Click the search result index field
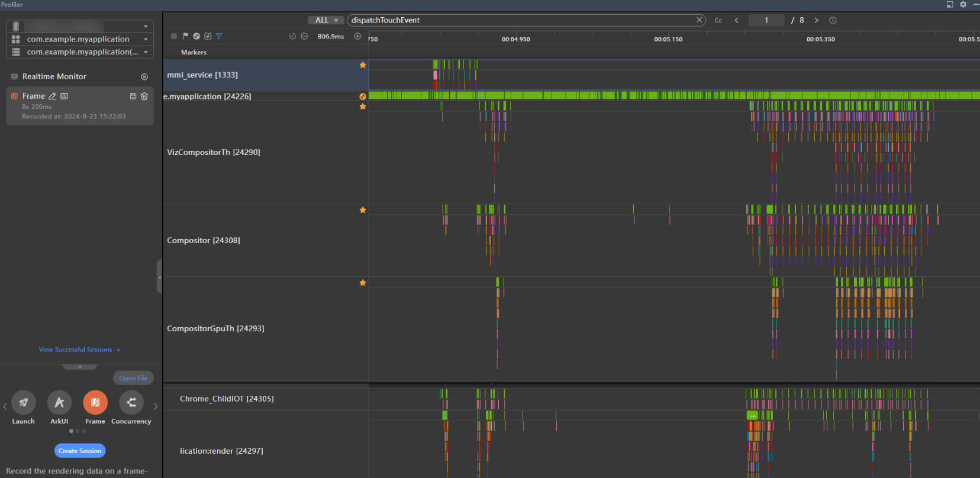980x478 pixels. coord(766,20)
